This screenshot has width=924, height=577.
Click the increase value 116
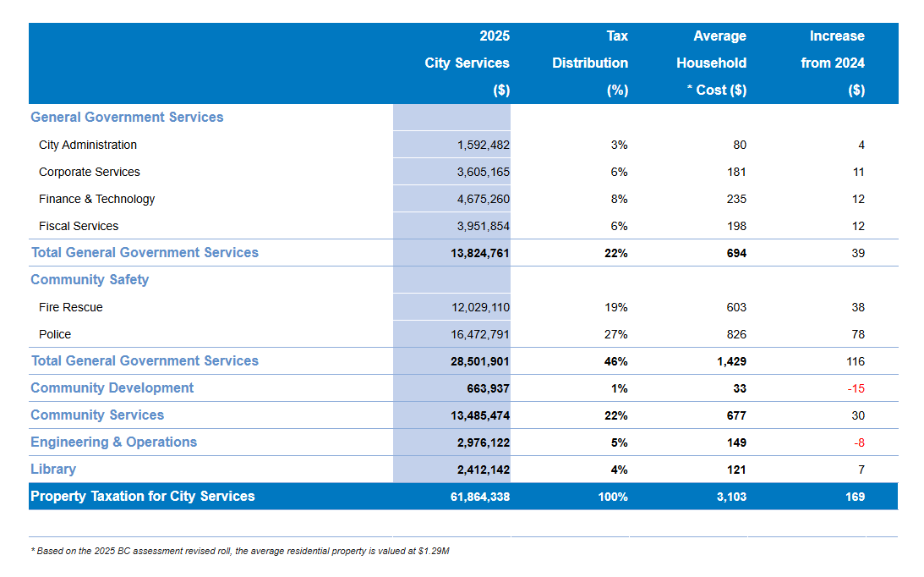pos(856,361)
